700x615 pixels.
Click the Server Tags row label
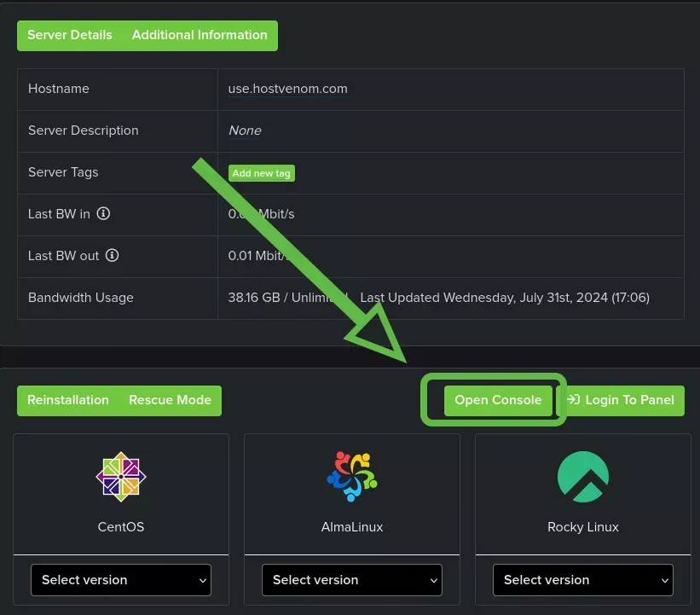pyautogui.click(x=63, y=172)
